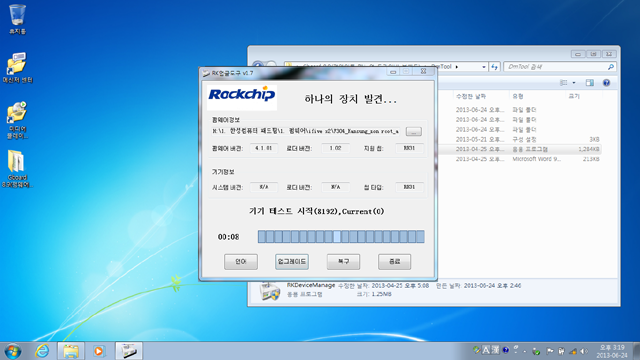Click the 업그레이드 (Upgrade) button
This screenshot has width=640, height=360.
(292, 262)
